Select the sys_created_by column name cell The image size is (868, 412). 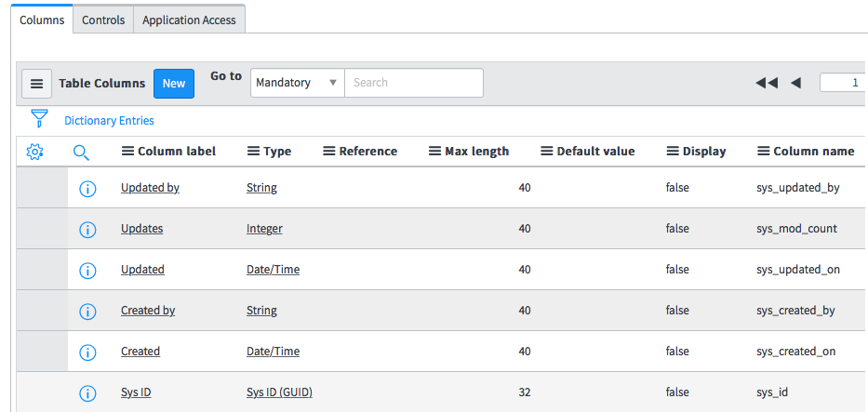click(x=796, y=311)
